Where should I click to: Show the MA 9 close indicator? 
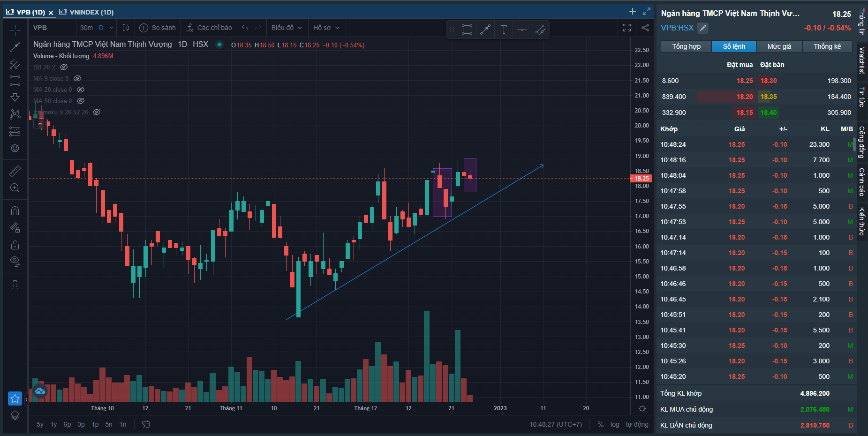pyautogui.click(x=77, y=78)
